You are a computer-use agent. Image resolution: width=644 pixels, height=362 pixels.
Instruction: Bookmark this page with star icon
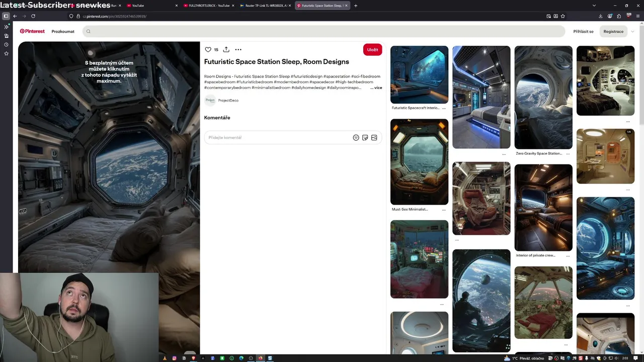(562, 16)
